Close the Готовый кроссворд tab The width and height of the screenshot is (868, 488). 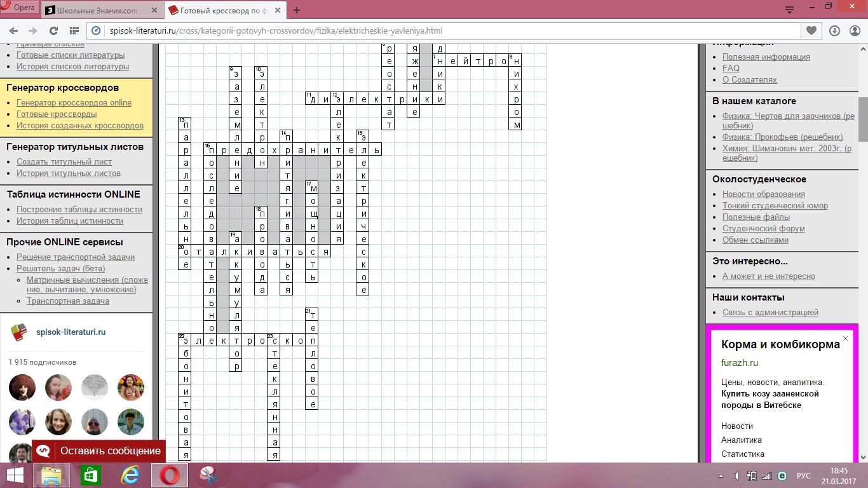[x=277, y=11]
